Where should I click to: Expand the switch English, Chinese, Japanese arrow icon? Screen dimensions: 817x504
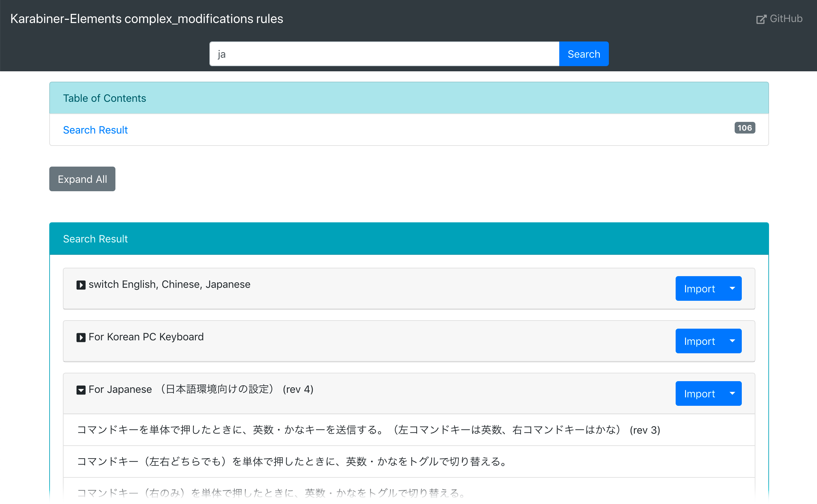coord(81,285)
